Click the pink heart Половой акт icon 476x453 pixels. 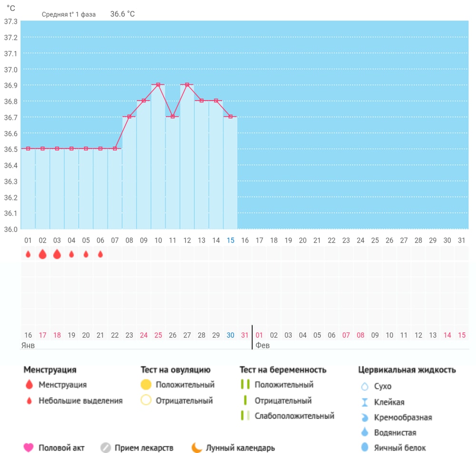click(x=29, y=448)
